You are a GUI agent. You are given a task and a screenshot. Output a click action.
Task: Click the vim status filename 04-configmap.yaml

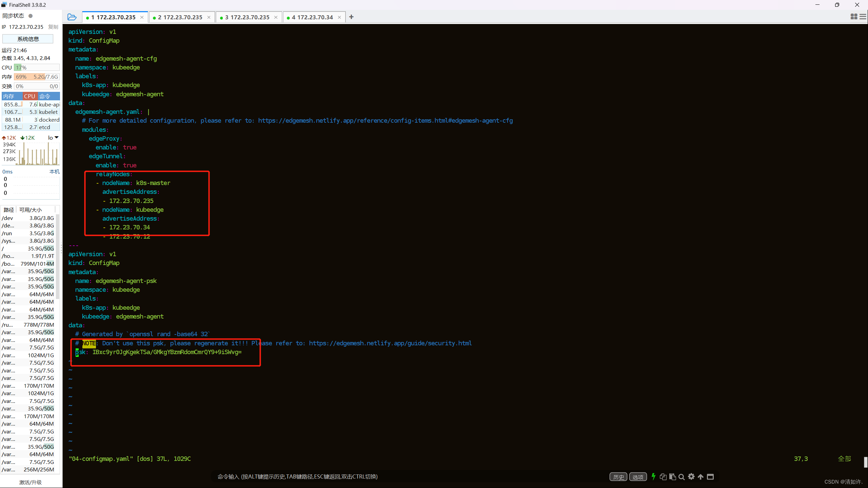(x=101, y=459)
